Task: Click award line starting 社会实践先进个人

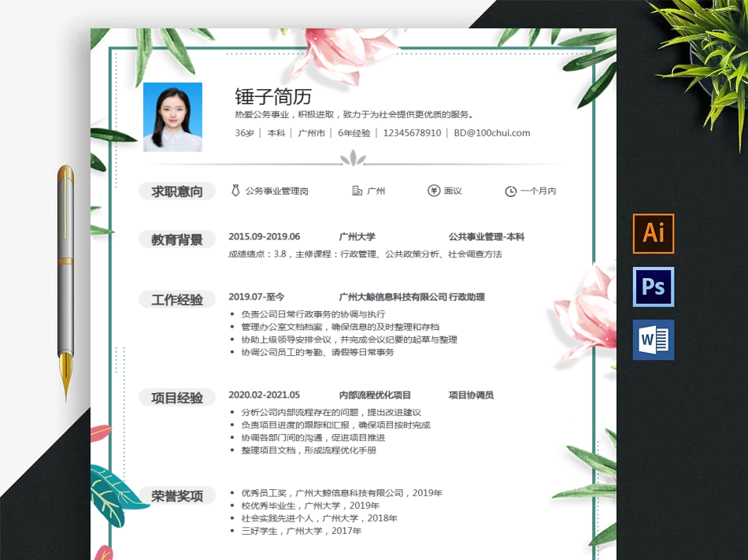Action: 319,518
